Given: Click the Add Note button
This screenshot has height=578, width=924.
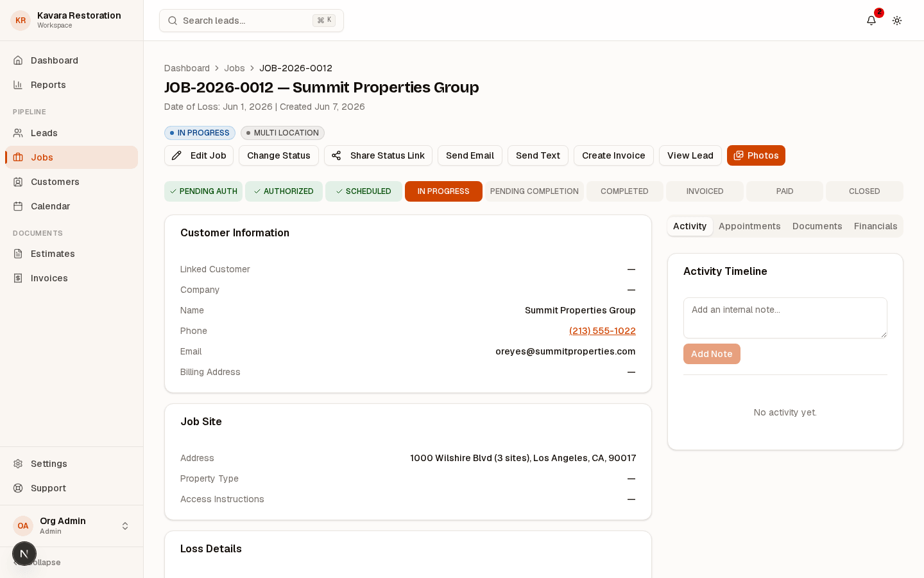Looking at the screenshot, I should (x=712, y=354).
